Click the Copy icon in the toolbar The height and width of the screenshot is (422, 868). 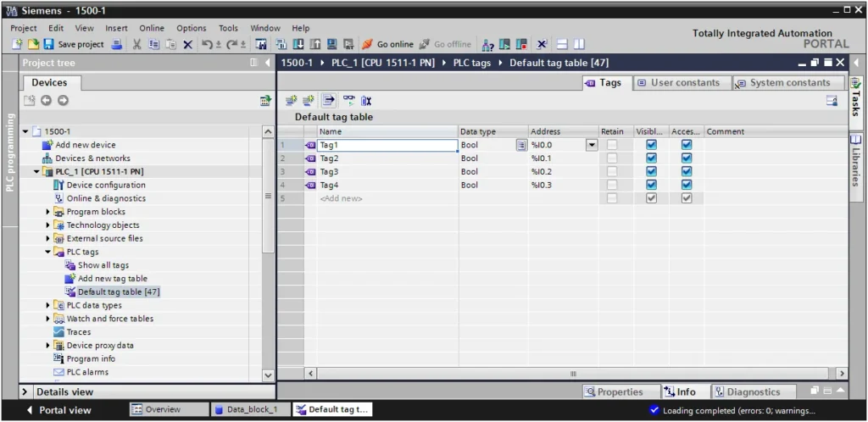154,44
